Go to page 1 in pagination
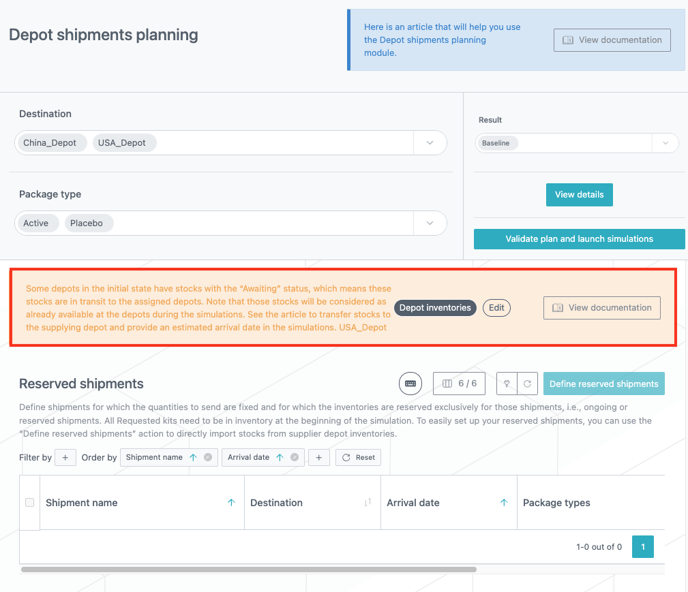The width and height of the screenshot is (688, 592). 643,547
